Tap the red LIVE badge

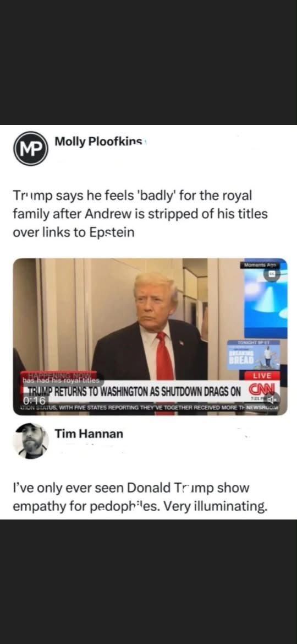(262, 375)
